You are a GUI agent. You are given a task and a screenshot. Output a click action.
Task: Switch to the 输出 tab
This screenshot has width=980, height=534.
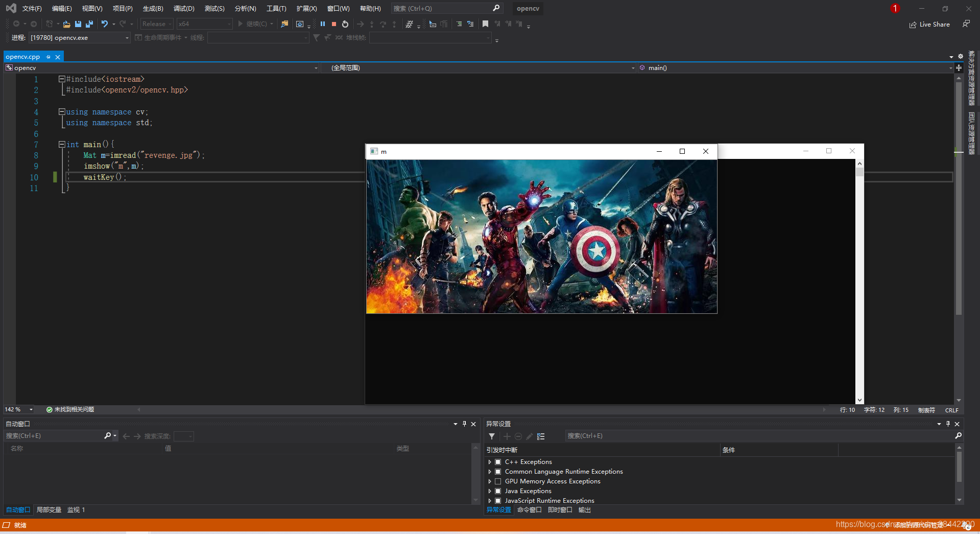(x=584, y=509)
